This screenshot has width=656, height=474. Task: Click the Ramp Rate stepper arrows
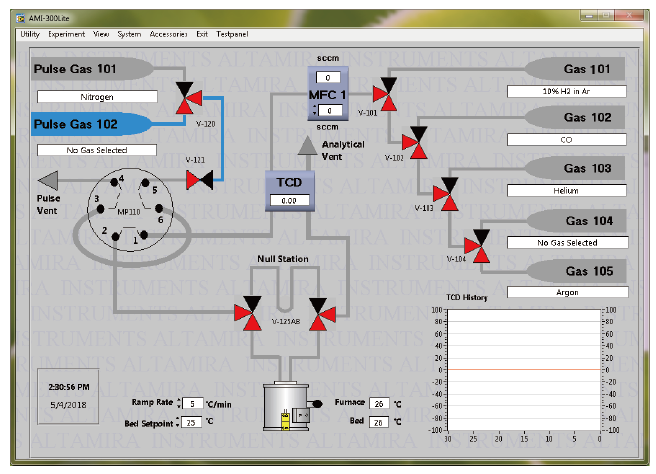178,404
